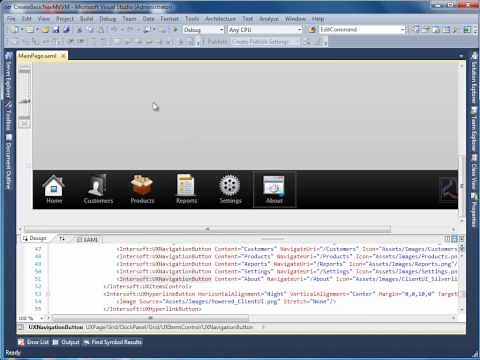Open the Edit menu
This screenshot has width=480, height=360.
[27, 19]
